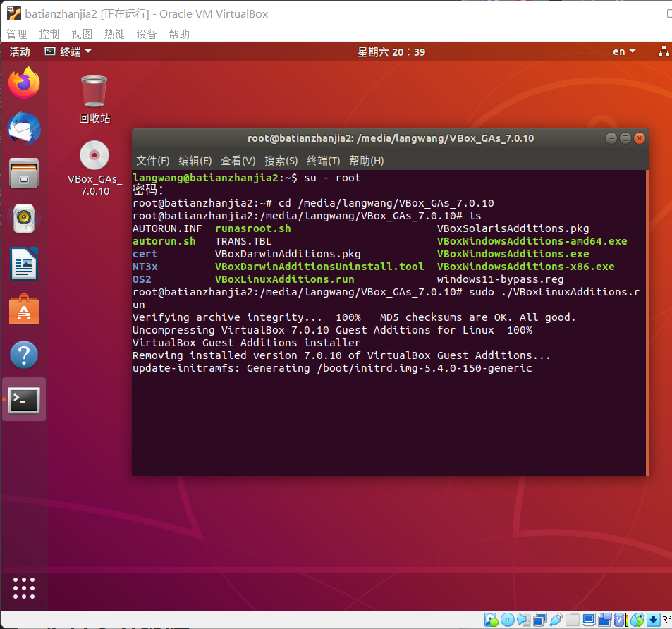This screenshot has width=672, height=629.
Task: Click the network status icon in top bar
Action: pyautogui.click(x=664, y=52)
